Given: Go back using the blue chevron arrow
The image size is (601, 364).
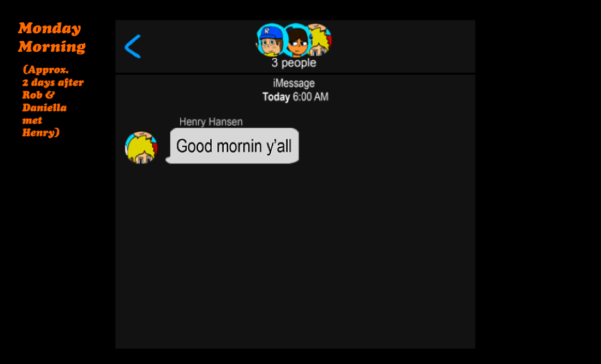Looking at the screenshot, I should pos(132,47).
